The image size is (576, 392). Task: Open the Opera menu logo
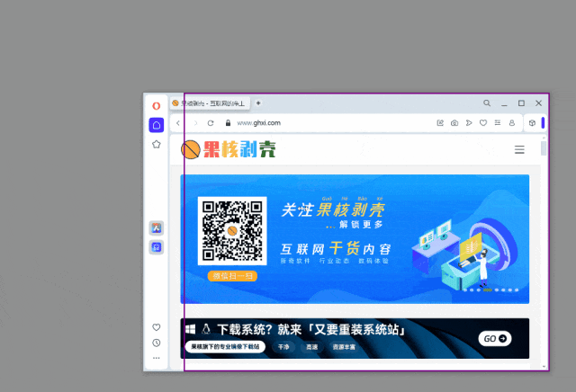tap(156, 106)
